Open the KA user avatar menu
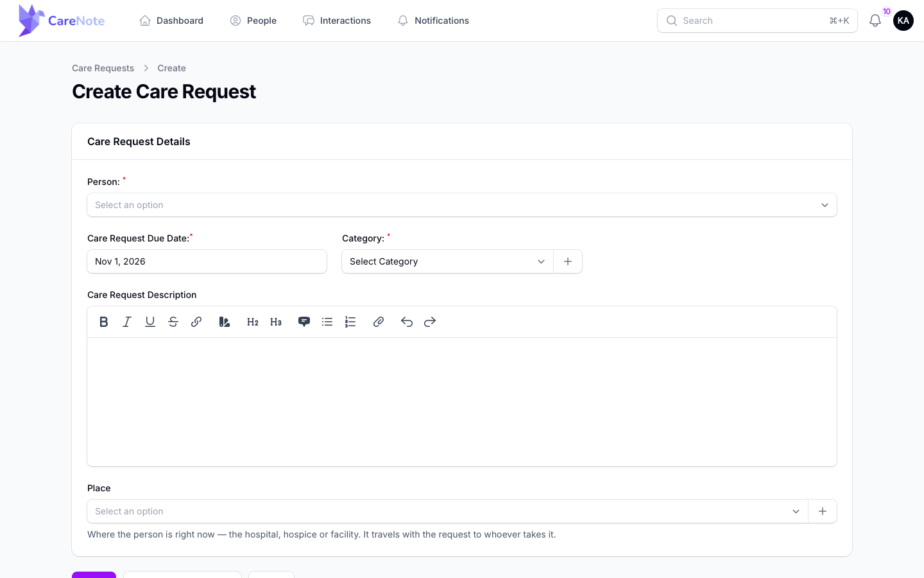 click(903, 21)
